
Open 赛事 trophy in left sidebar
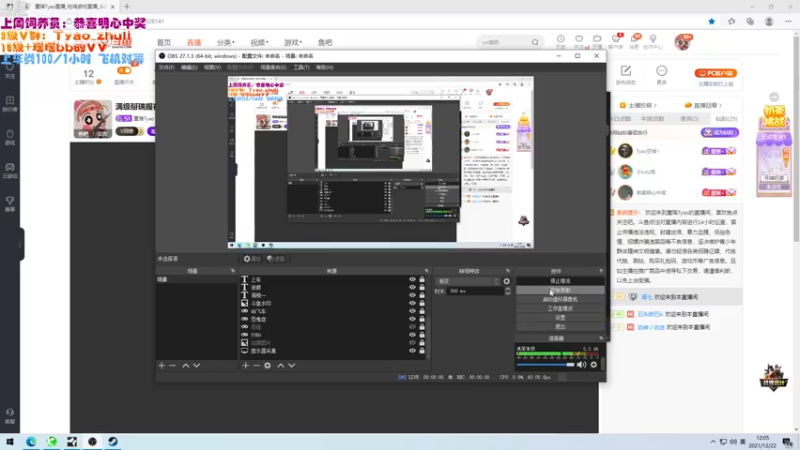[x=10, y=204]
